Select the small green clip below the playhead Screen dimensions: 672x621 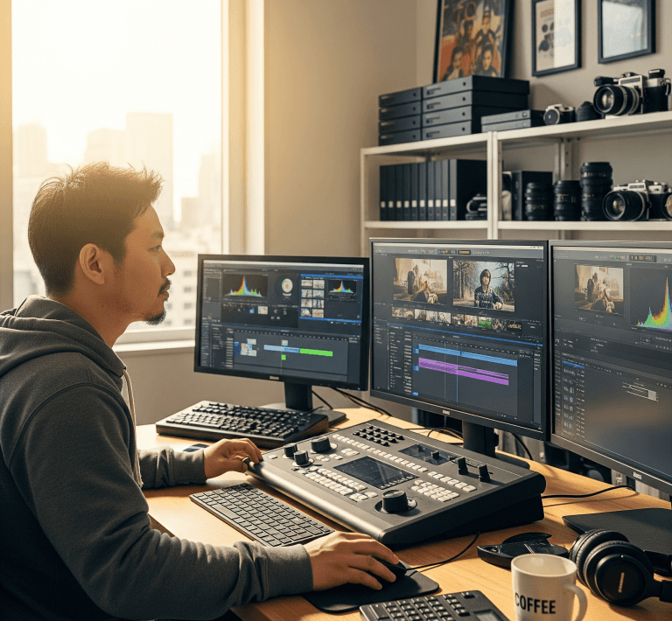(283, 357)
